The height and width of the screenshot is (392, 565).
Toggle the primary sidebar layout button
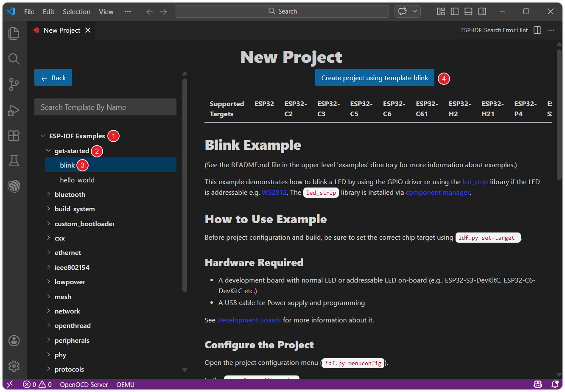coord(455,11)
